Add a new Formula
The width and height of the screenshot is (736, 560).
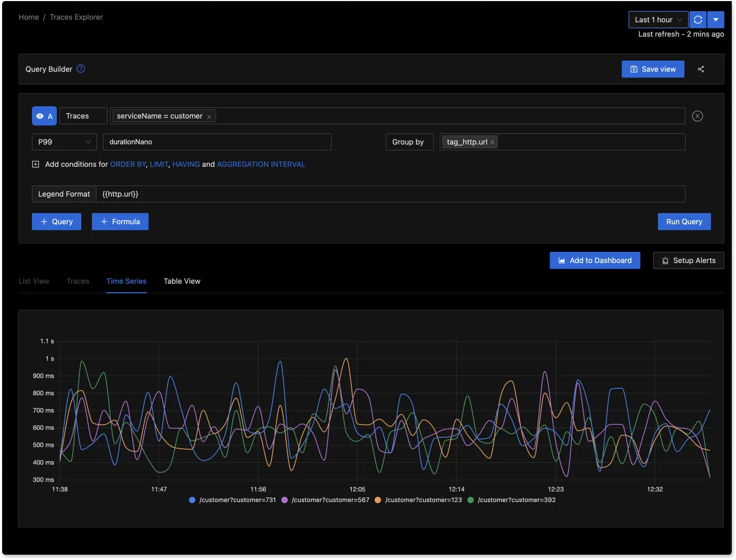[x=120, y=222]
